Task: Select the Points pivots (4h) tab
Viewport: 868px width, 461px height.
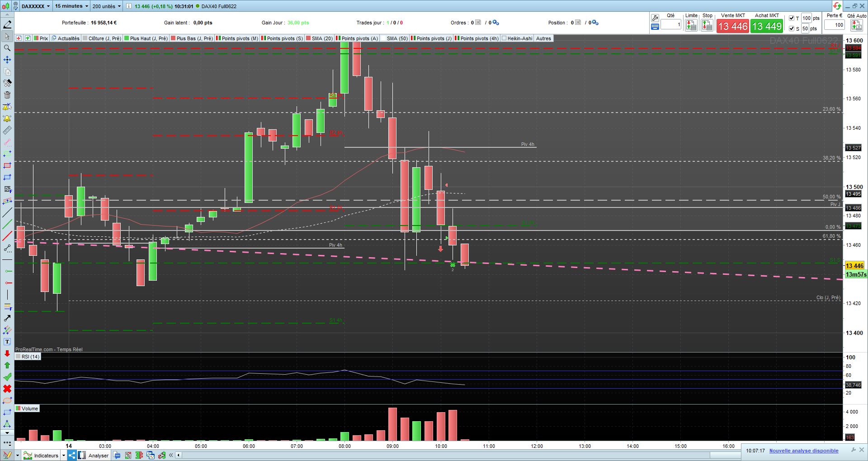Action: point(477,38)
